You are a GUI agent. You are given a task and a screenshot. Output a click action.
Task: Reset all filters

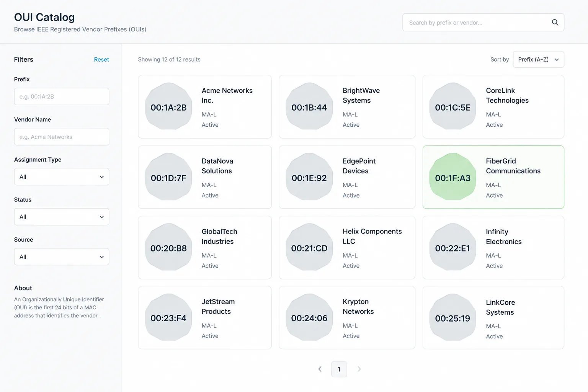click(101, 59)
